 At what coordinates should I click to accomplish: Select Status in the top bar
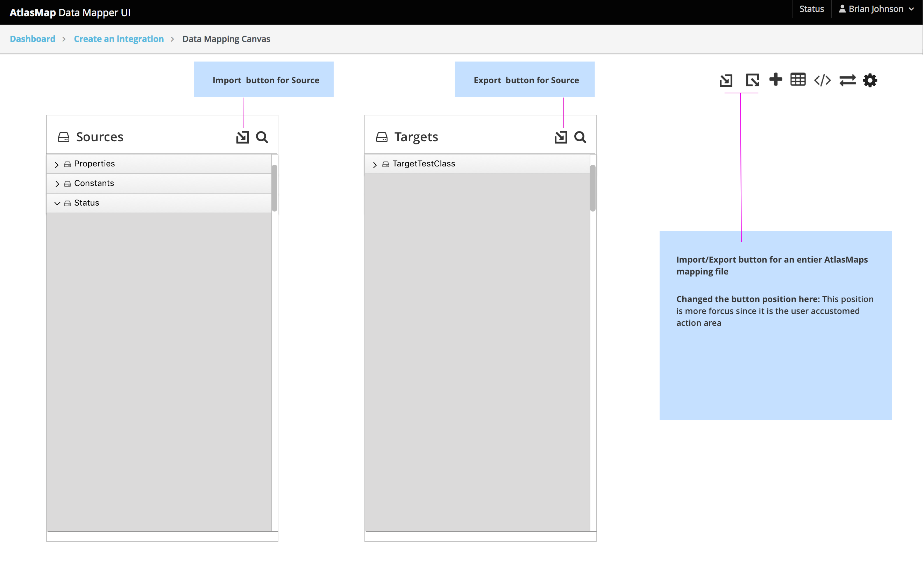(x=811, y=9)
